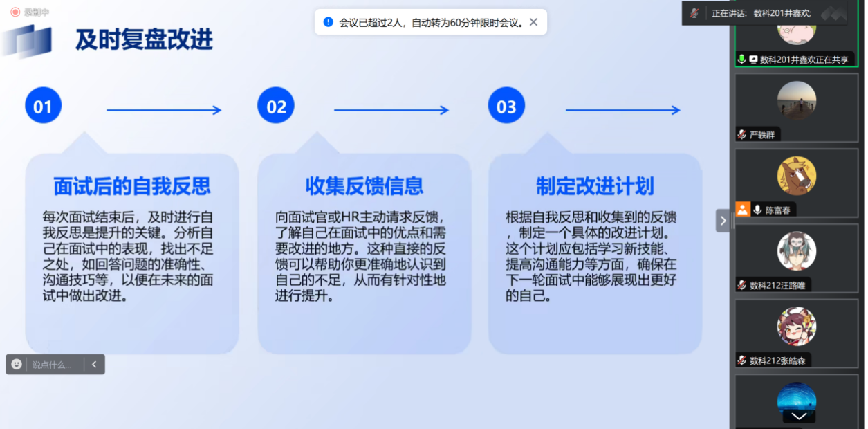Collapse the chat input bar arrow
Screen dimensions: 868x429
click(x=94, y=365)
